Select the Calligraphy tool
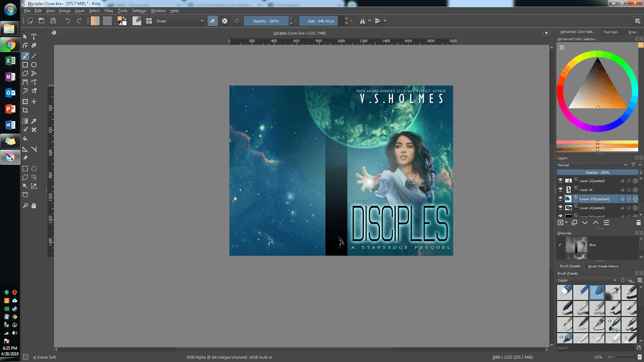The image size is (644, 362). [x=34, y=45]
